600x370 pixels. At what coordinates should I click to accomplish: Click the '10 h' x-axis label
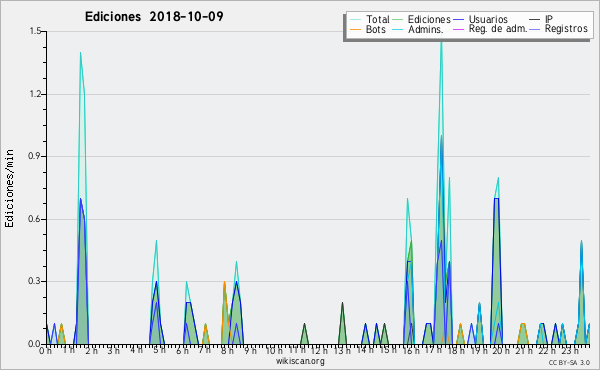(274, 351)
